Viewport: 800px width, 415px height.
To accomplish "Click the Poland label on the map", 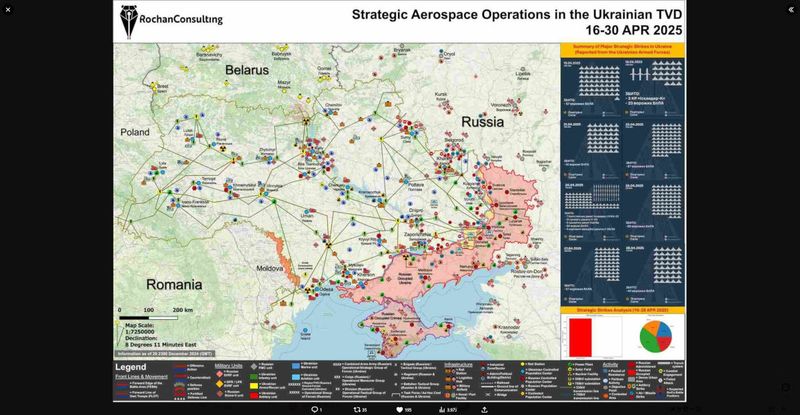I will click(135, 132).
